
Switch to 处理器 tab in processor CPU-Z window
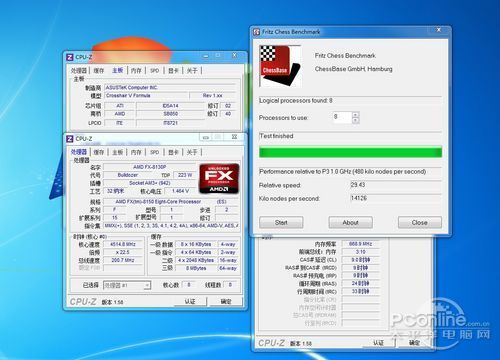[79, 152]
